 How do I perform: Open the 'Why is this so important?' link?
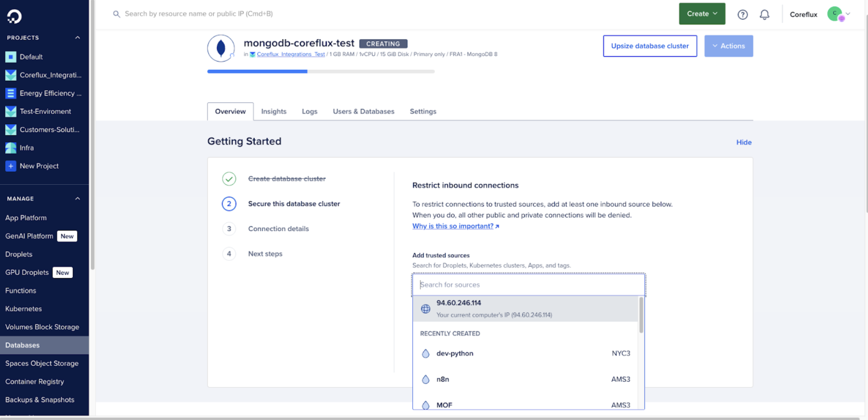pos(453,226)
